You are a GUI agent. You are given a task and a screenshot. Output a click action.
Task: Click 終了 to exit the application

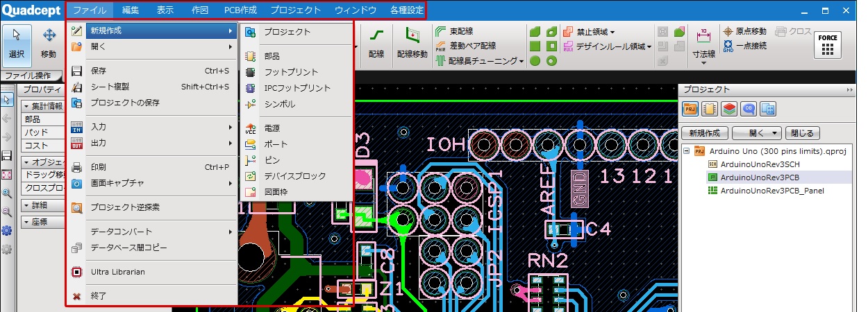coord(153,296)
